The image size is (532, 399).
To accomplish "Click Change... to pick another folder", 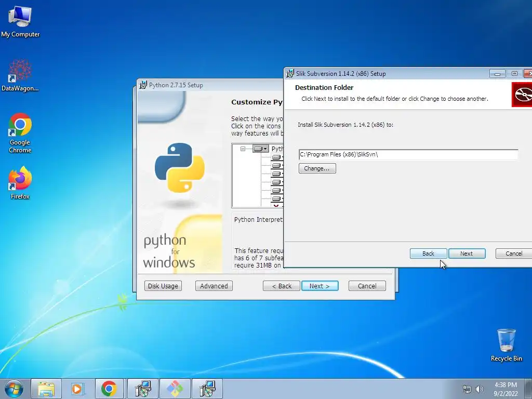I will 317,168.
